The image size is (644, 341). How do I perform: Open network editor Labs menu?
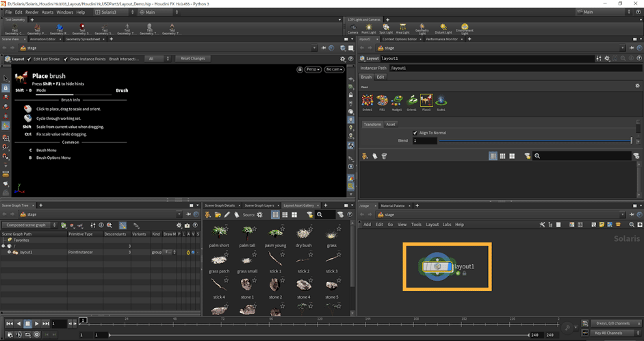coord(447,225)
